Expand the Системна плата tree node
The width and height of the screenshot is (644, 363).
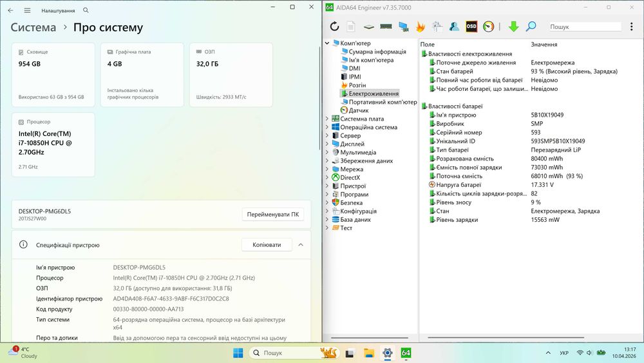tap(327, 119)
